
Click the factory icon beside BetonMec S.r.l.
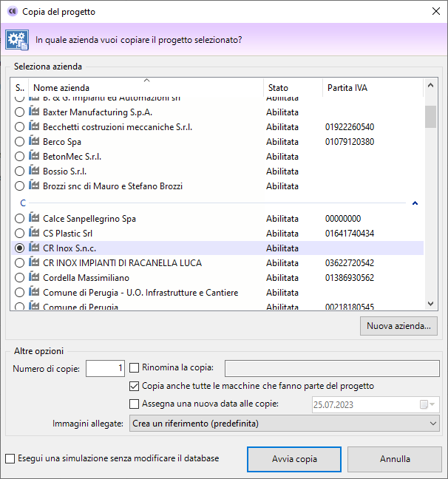(x=34, y=157)
